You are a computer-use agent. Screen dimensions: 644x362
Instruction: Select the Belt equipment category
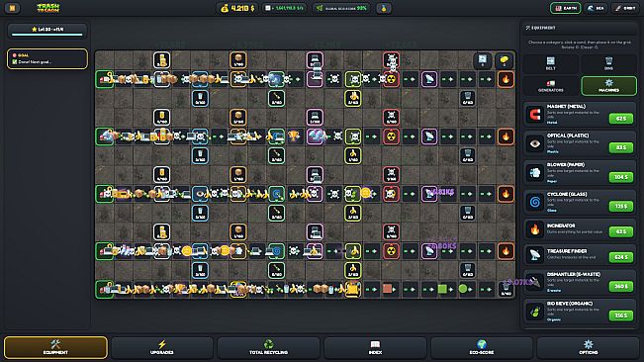click(550, 63)
